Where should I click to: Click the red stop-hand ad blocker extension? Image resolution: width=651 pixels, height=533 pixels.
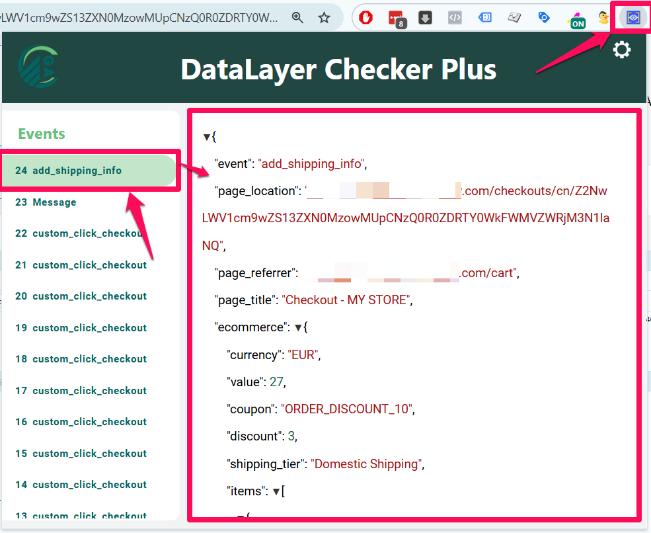(366, 17)
